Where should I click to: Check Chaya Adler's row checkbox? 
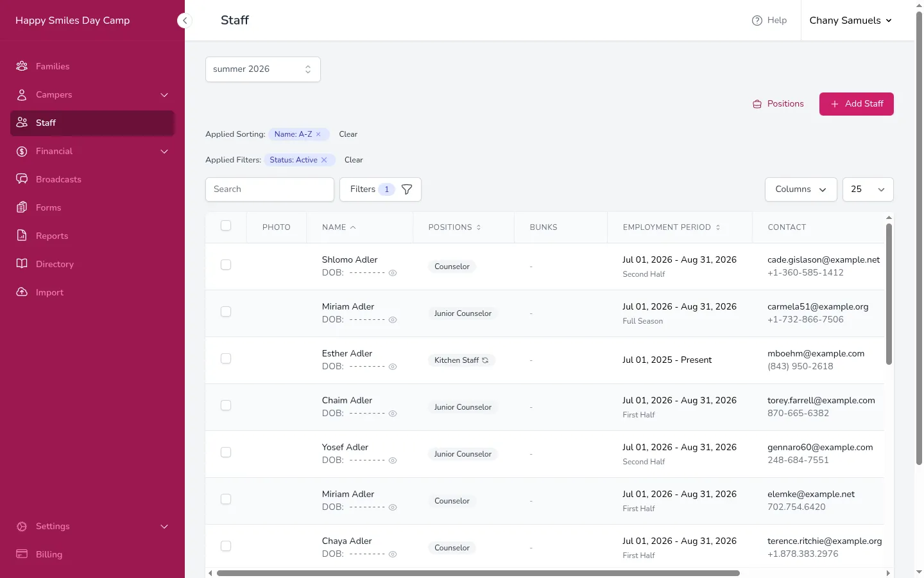tap(226, 547)
